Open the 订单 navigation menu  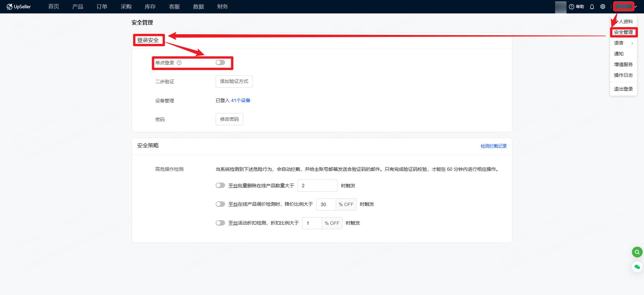pyautogui.click(x=102, y=7)
